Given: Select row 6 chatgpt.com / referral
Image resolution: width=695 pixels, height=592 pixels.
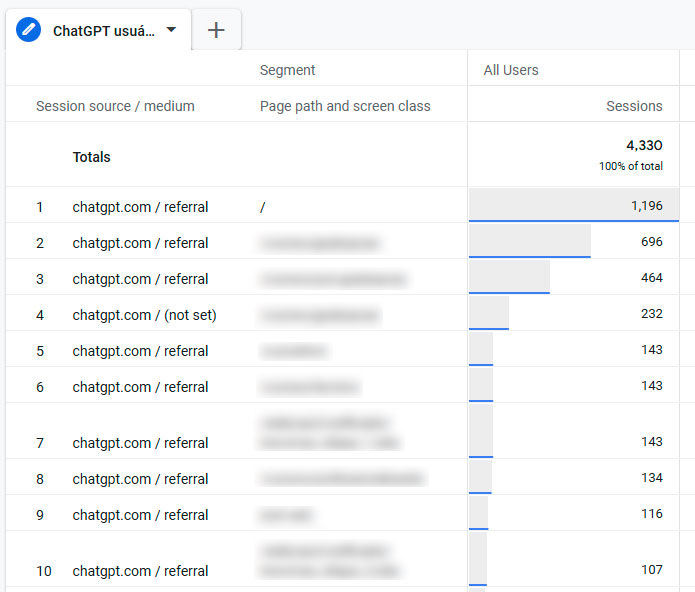Looking at the screenshot, I should 140,387.
